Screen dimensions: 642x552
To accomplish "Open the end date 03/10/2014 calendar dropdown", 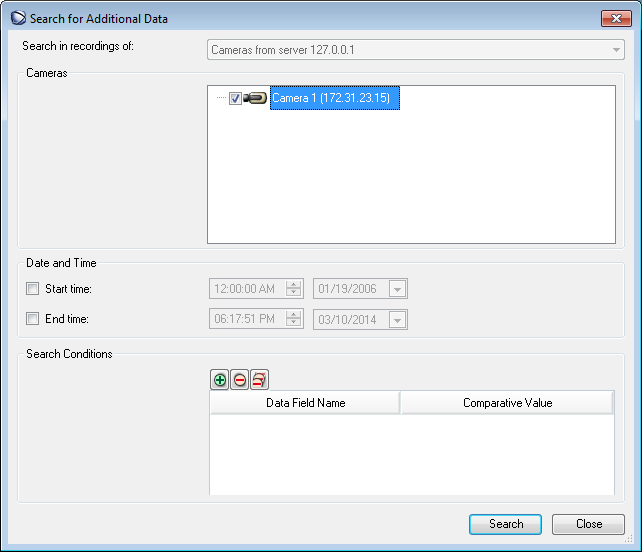I will click(397, 320).
